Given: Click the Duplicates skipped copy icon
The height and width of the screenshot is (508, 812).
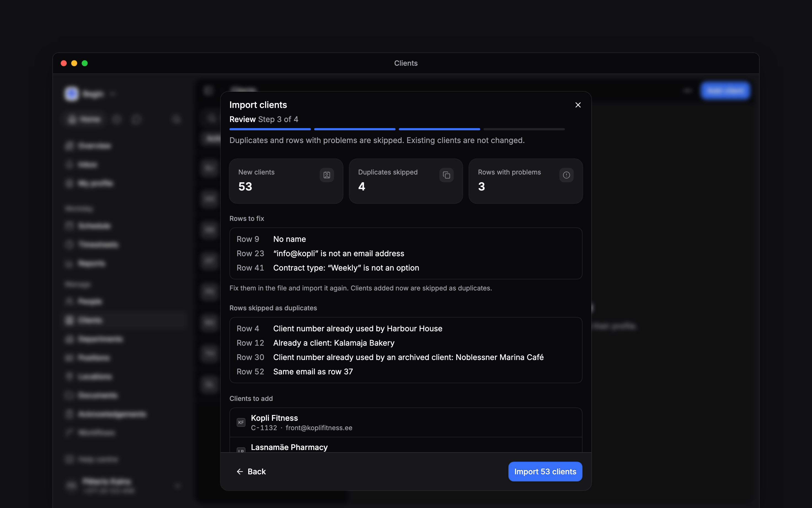Looking at the screenshot, I should (x=446, y=175).
